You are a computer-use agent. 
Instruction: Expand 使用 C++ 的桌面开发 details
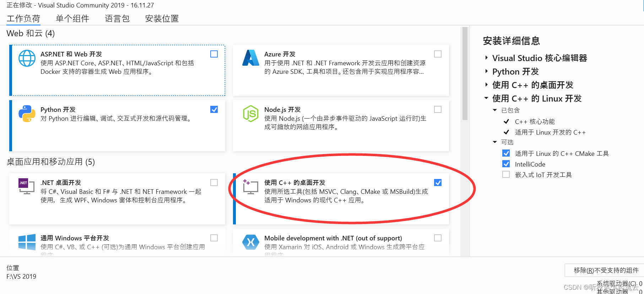487,85
